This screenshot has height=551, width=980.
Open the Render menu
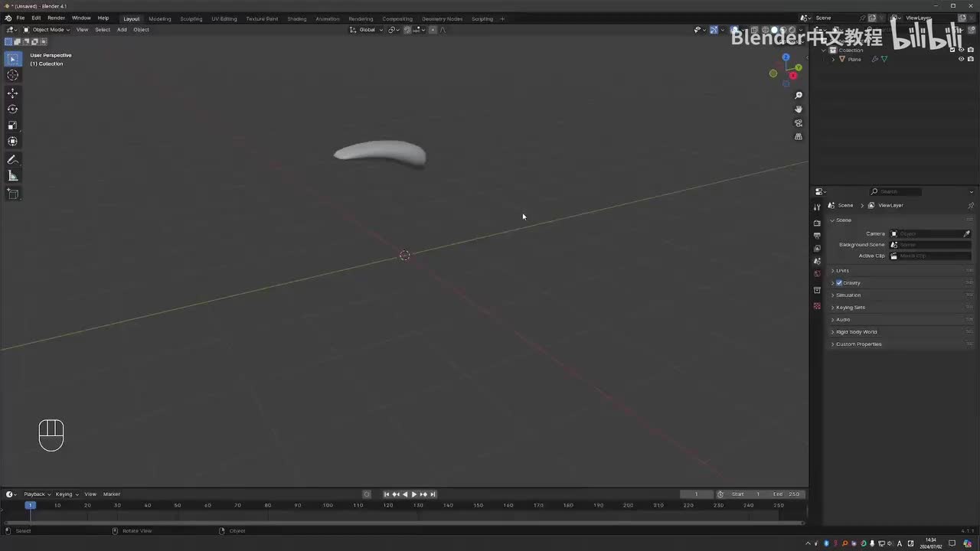[x=57, y=18]
